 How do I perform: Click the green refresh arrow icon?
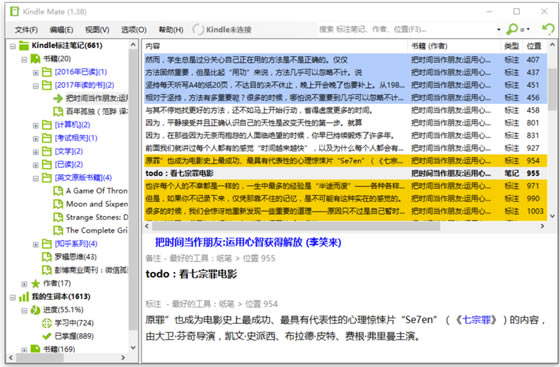coord(548,29)
